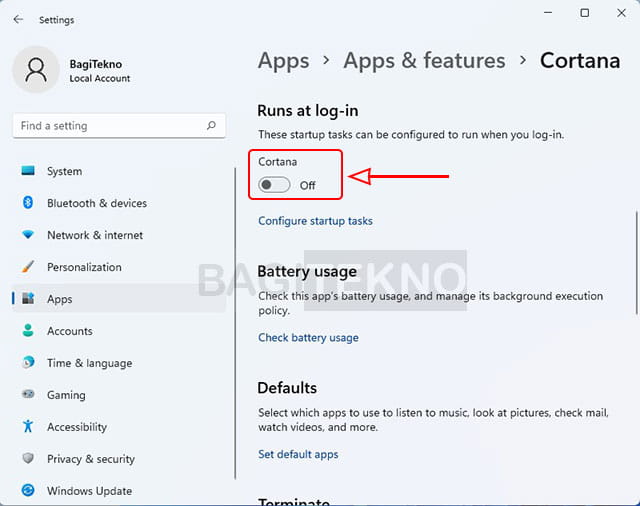Viewport: 640px width, 506px height.
Task: Click the System monitor icon
Action: coord(28,171)
